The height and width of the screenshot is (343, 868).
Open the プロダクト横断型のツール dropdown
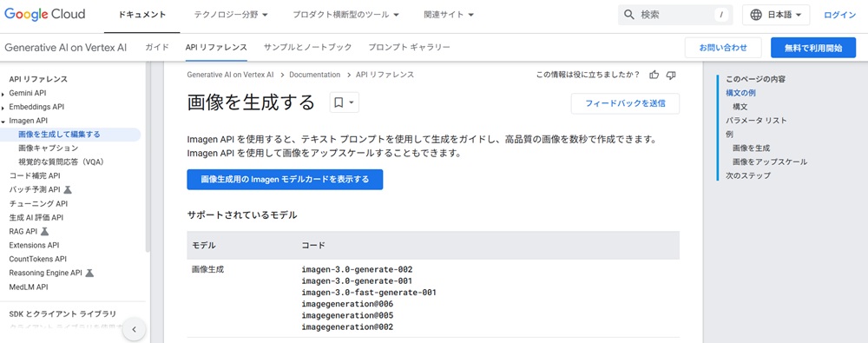[346, 15]
